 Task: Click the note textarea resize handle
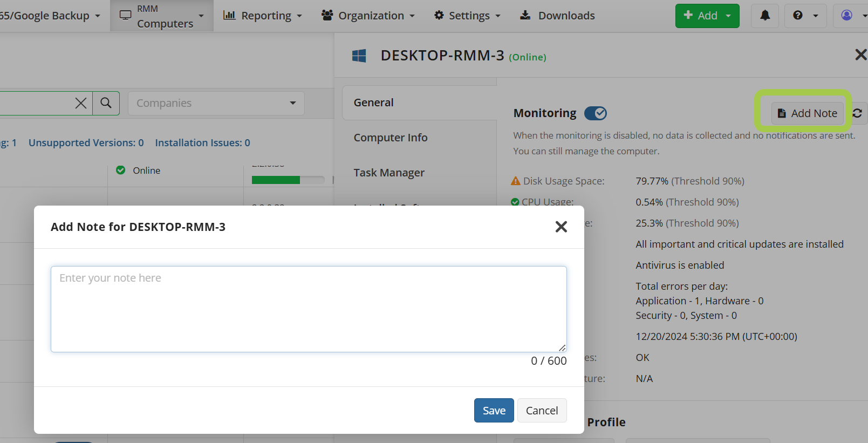tap(562, 348)
